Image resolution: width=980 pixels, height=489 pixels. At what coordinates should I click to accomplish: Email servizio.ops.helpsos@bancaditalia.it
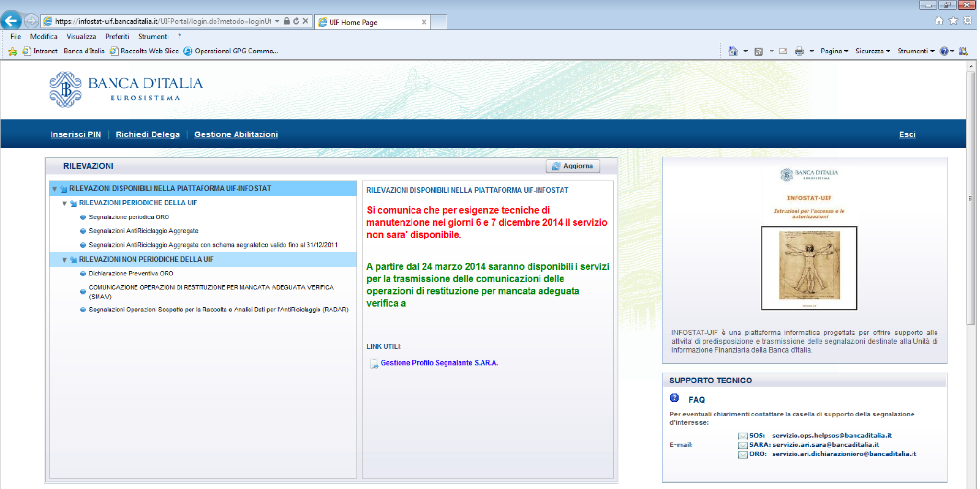[832, 436]
